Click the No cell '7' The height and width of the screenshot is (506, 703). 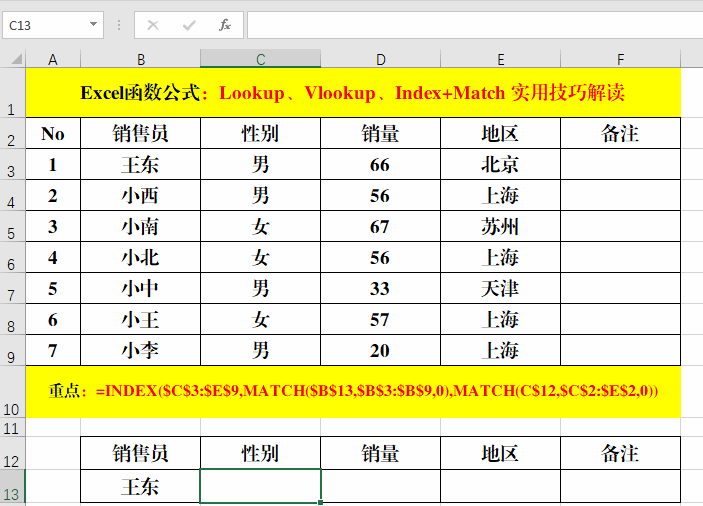[53, 350]
